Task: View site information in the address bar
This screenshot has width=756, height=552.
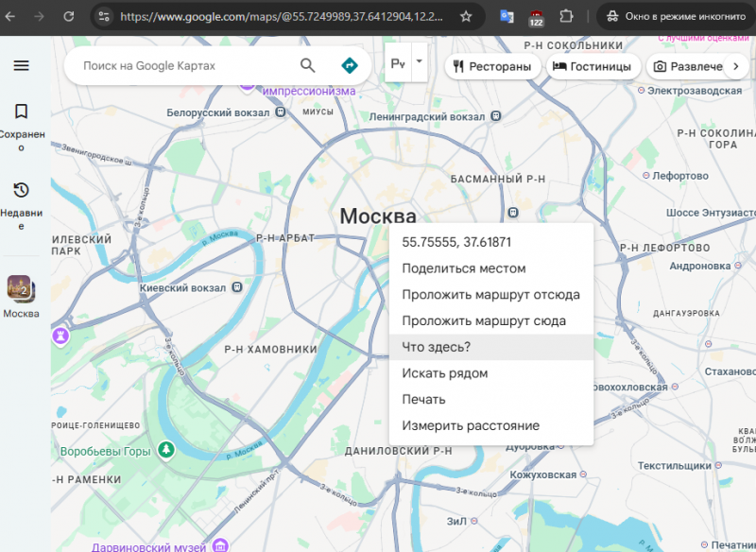Action: (x=104, y=16)
